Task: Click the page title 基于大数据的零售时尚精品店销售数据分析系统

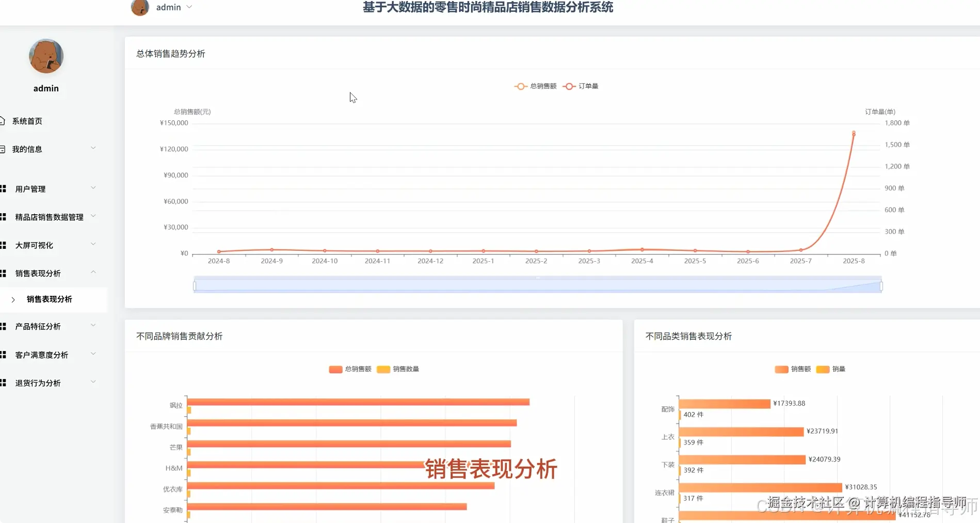Action: [x=488, y=7]
